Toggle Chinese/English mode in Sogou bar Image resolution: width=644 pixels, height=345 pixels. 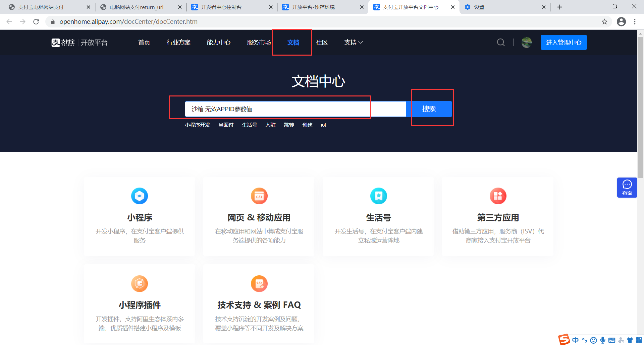[576, 340]
